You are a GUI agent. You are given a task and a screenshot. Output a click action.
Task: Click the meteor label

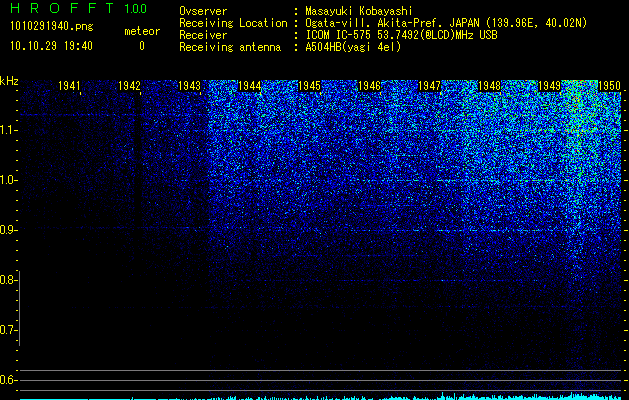point(142,31)
